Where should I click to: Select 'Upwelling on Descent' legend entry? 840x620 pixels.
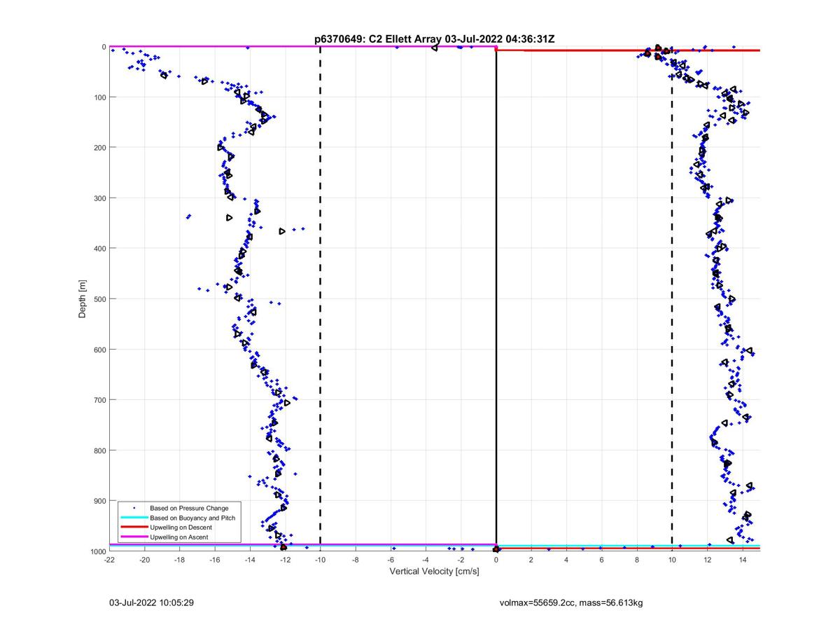pos(181,527)
